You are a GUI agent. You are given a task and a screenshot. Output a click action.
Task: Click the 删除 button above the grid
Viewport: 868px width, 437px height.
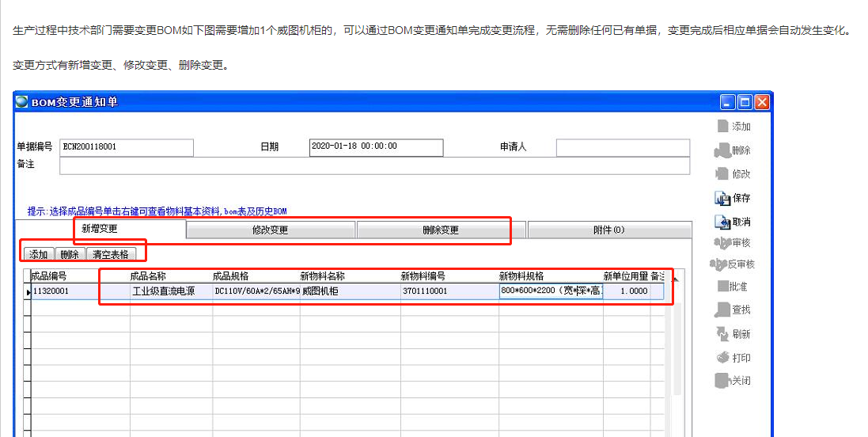[x=70, y=254]
